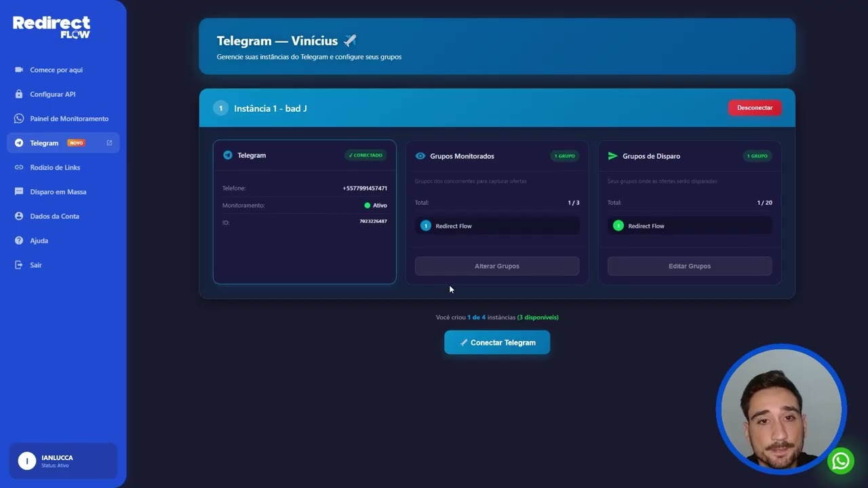Click the IANLUCCA user avatar circle
868x488 pixels.
click(x=26, y=461)
